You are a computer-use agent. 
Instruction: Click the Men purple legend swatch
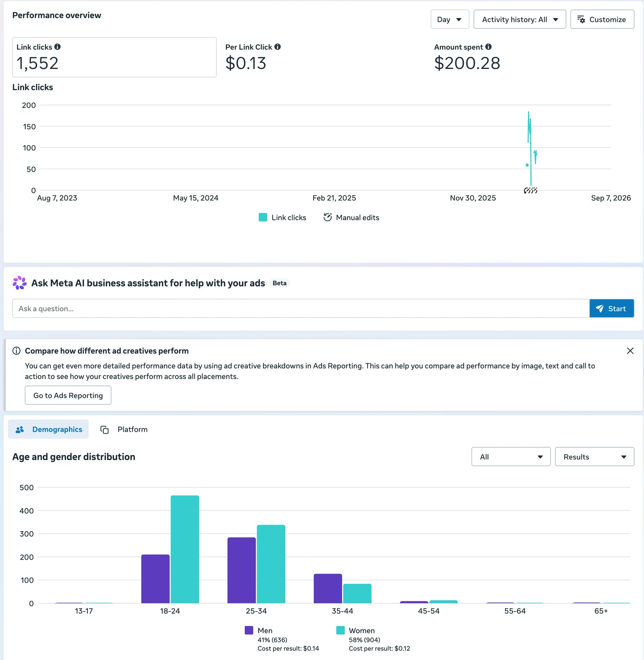pyautogui.click(x=249, y=630)
